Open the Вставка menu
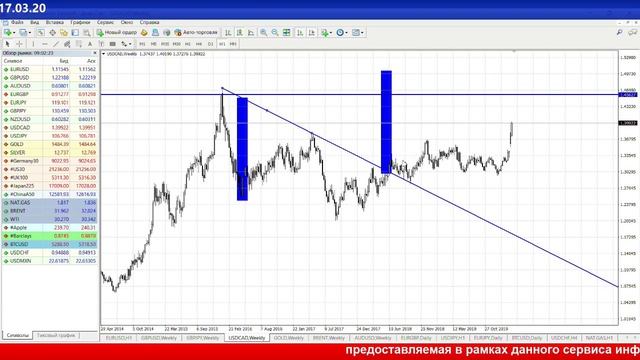 tap(55, 22)
